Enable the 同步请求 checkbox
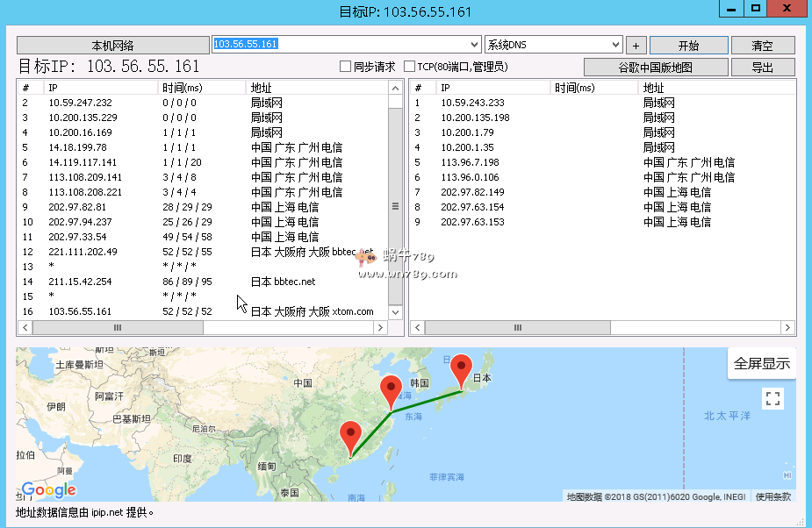The height and width of the screenshot is (528, 812). [x=346, y=67]
